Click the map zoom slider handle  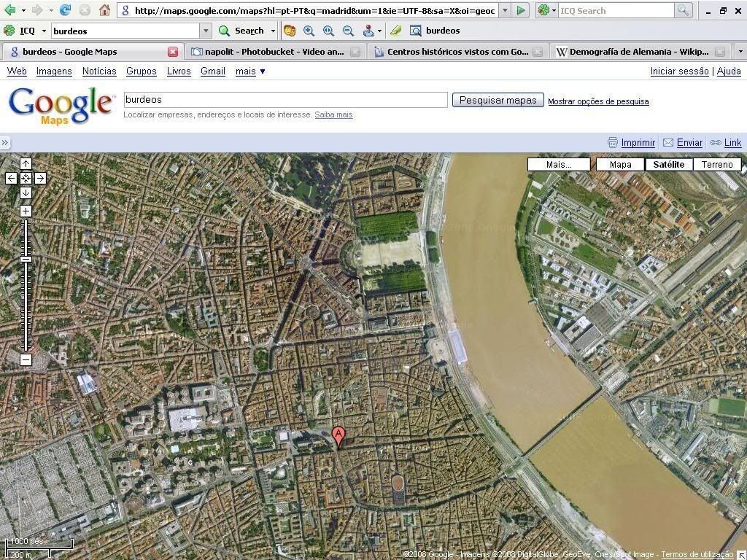26,260
